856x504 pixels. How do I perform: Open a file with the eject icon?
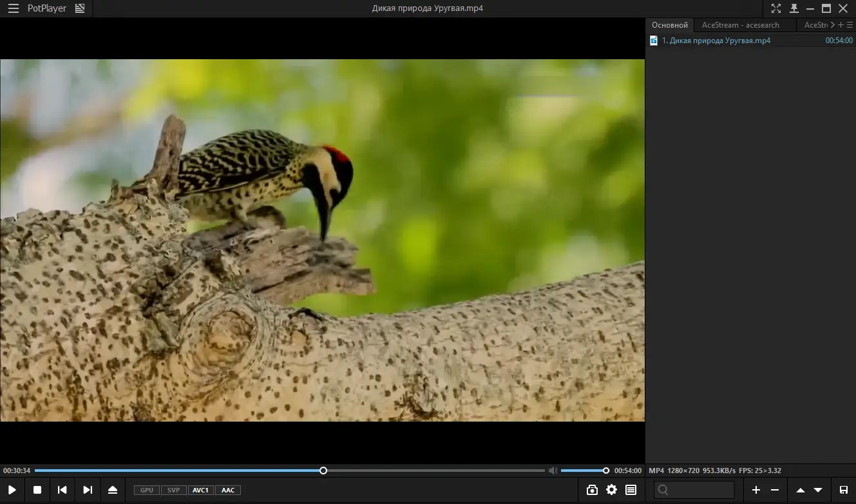point(113,490)
